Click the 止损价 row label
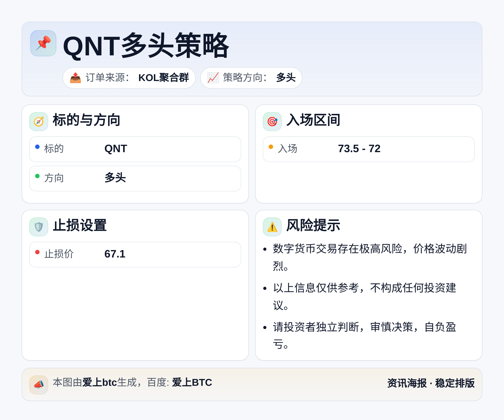 59,254
